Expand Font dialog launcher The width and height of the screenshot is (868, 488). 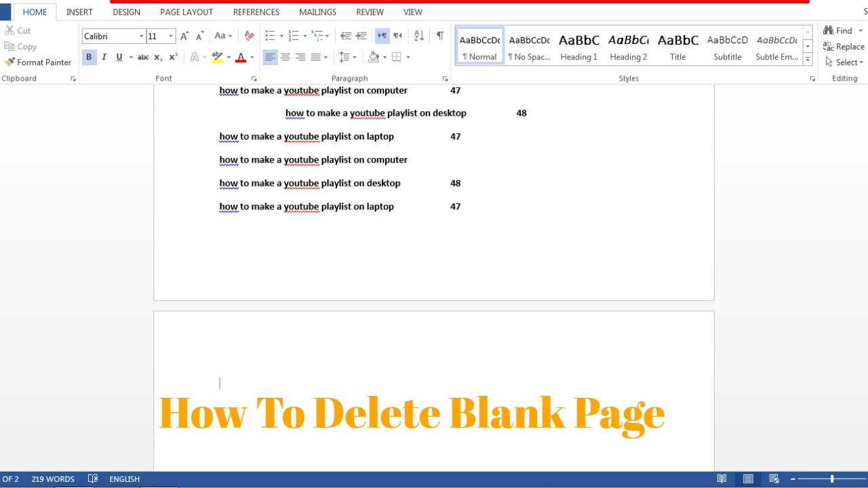pos(254,79)
